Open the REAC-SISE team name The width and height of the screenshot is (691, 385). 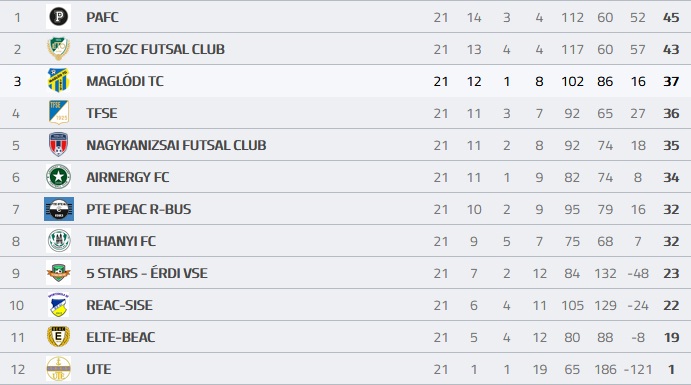pyautogui.click(x=119, y=305)
